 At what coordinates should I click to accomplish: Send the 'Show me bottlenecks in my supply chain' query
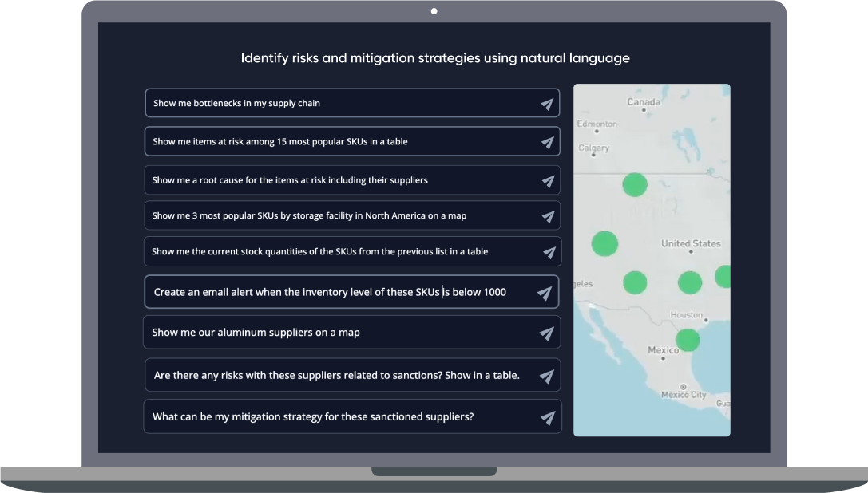coord(547,104)
